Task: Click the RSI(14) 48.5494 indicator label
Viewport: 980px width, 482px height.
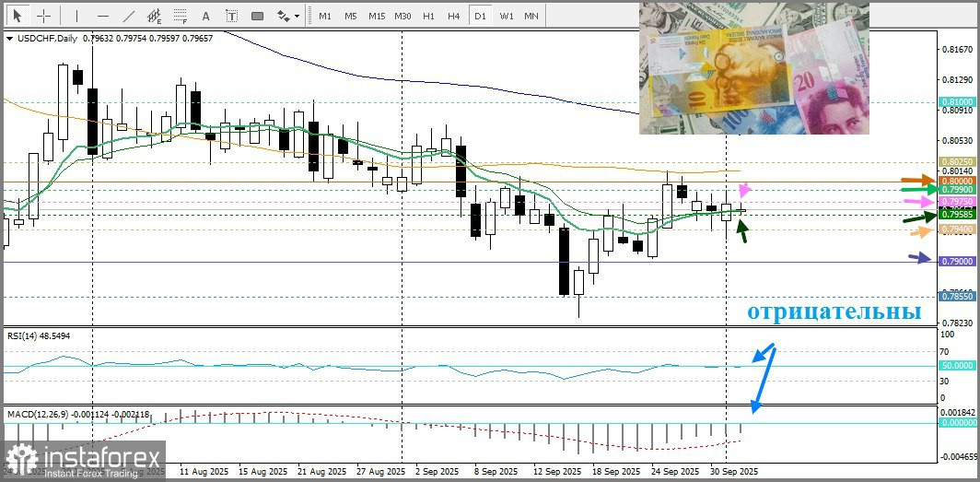Action: (x=39, y=335)
